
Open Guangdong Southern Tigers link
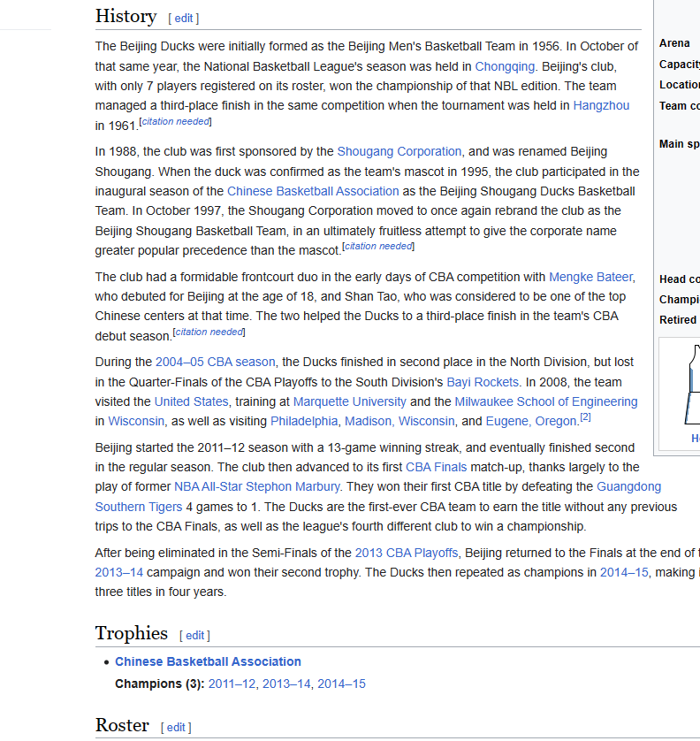click(x=628, y=486)
